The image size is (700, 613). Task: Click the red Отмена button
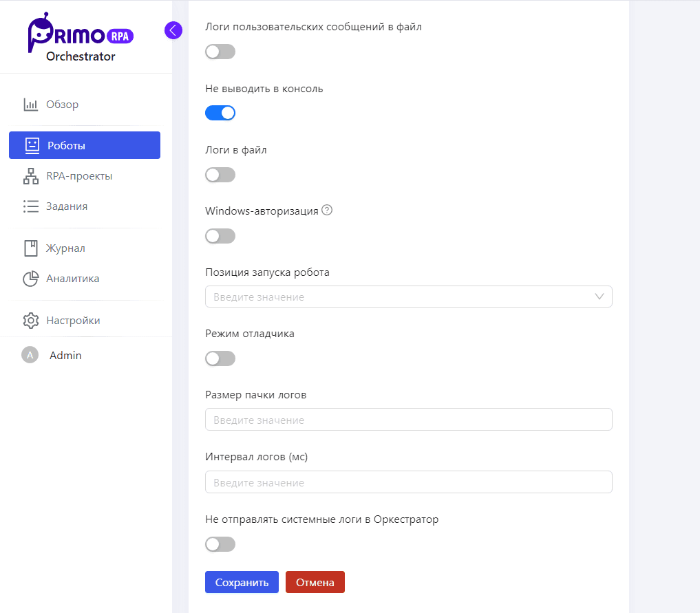(315, 582)
